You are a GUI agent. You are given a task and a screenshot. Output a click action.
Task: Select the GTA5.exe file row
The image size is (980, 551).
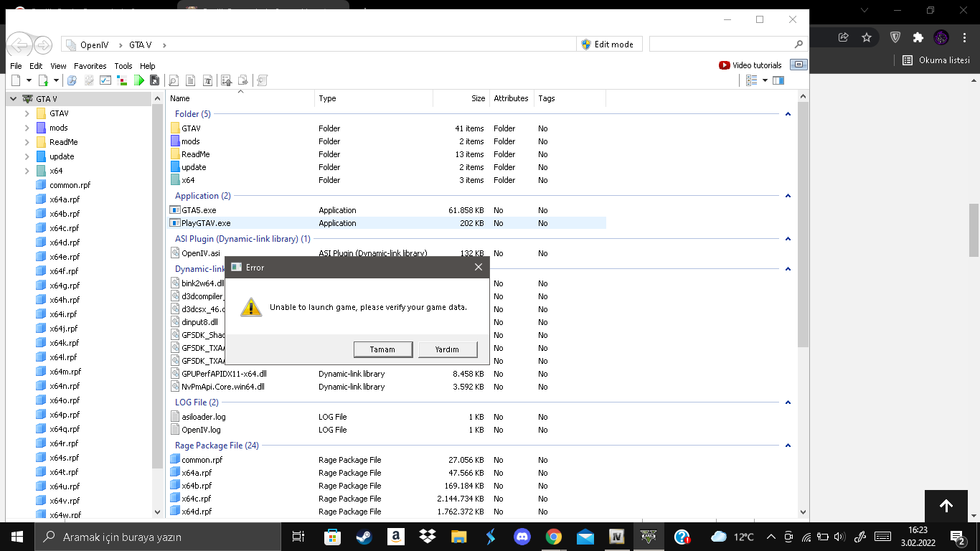pos(387,210)
